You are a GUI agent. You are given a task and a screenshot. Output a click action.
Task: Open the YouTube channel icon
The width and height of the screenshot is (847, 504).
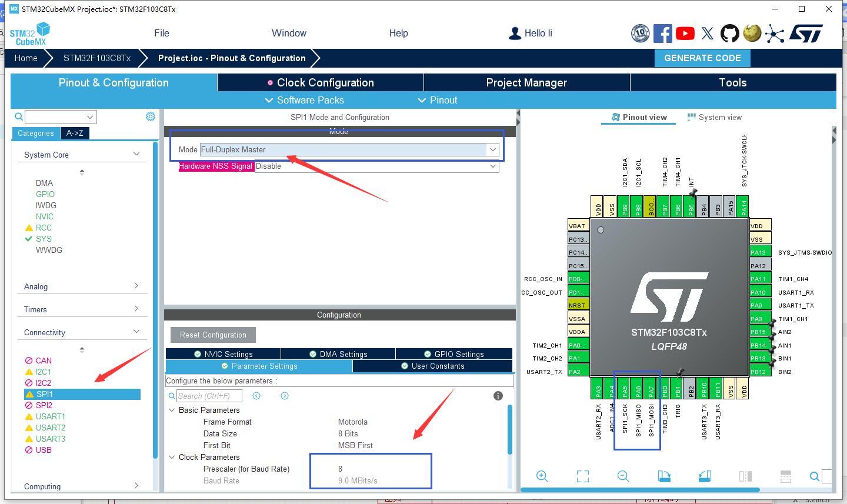point(685,34)
